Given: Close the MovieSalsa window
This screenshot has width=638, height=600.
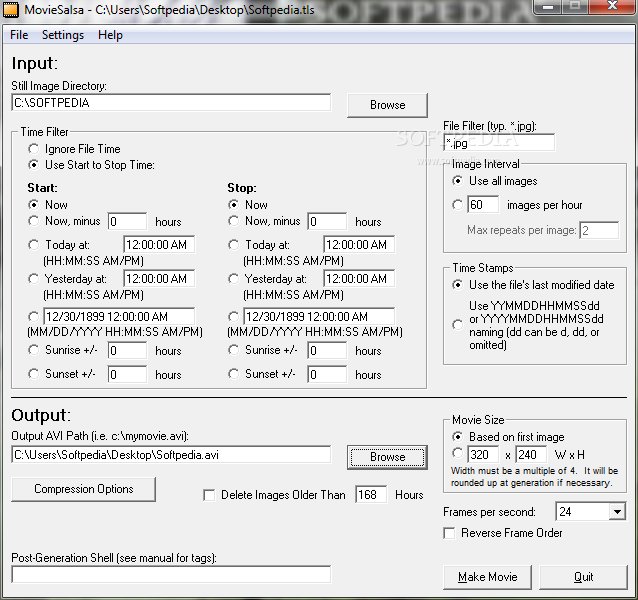Looking at the screenshot, I should click(612, 6).
